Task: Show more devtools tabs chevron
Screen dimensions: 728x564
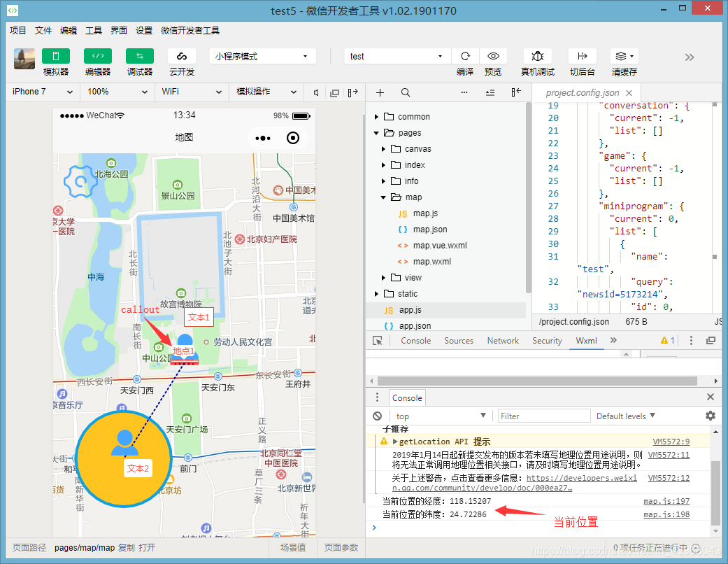Action: pyautogui.click(x=613, y=340)
